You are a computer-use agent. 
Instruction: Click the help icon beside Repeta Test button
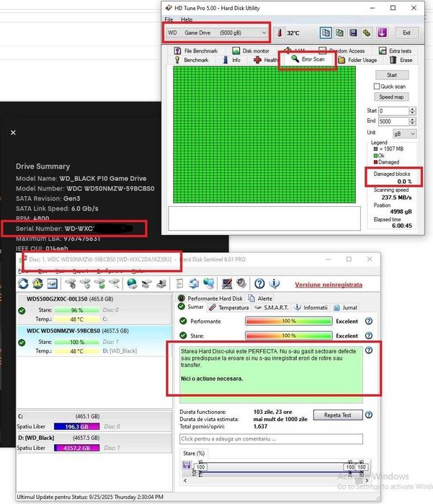pos(369,415)
